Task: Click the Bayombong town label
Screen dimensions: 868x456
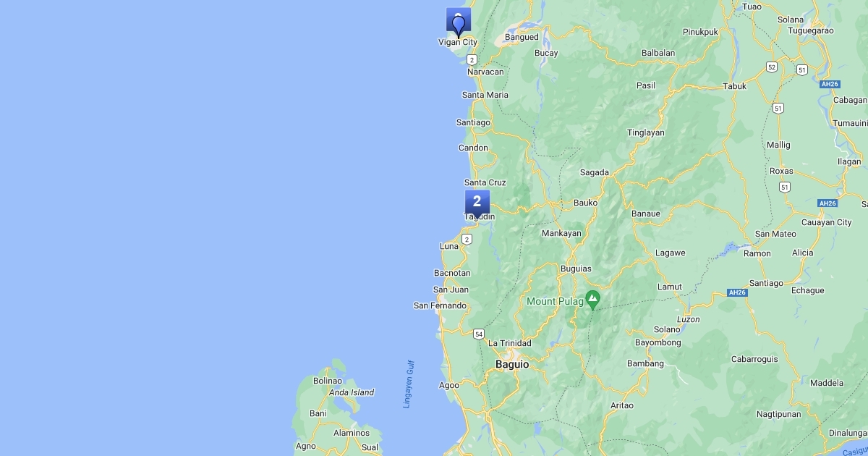Action: [658, 342]
